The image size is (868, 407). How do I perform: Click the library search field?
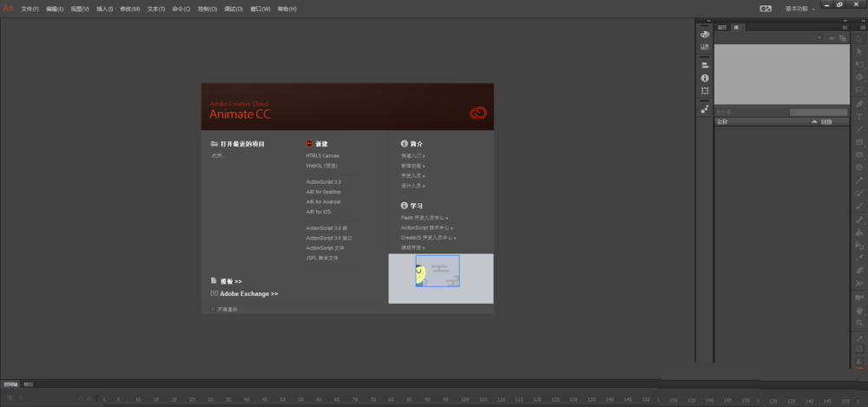coord(819,112)
